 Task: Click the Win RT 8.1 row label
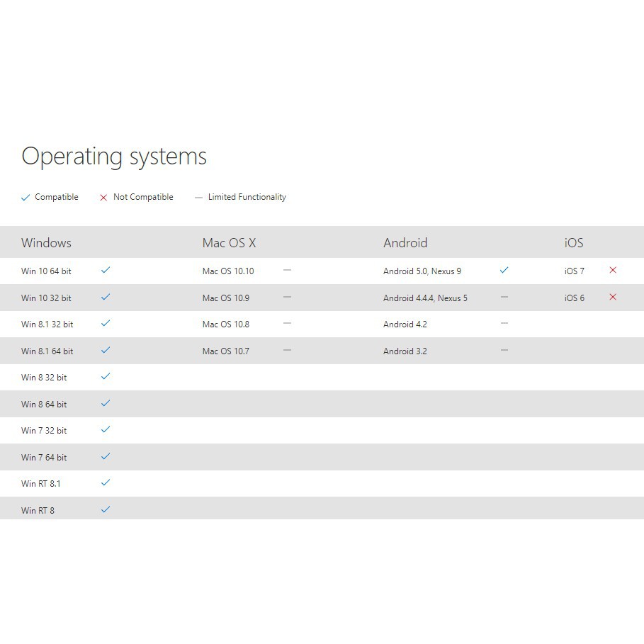click(x=41, y=483)
